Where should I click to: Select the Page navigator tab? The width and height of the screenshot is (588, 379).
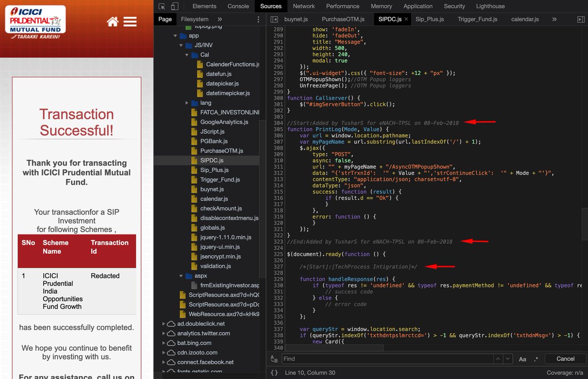(x=165, y=19)
